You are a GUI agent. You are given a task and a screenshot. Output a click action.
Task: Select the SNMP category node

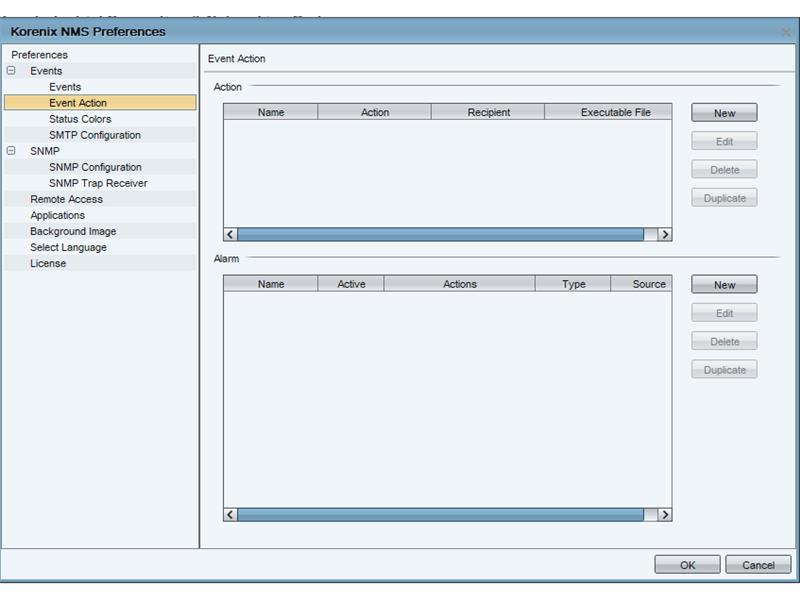45,151
